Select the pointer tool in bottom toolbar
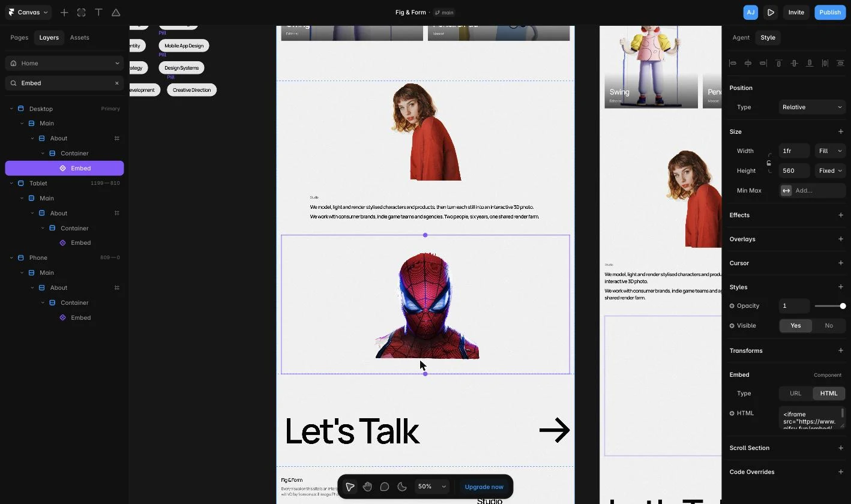 tap(350, 487)
